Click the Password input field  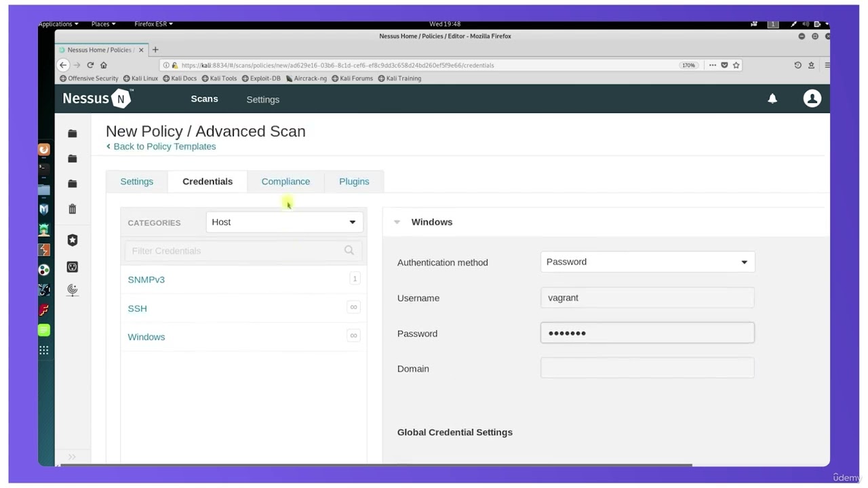[648, 333]
